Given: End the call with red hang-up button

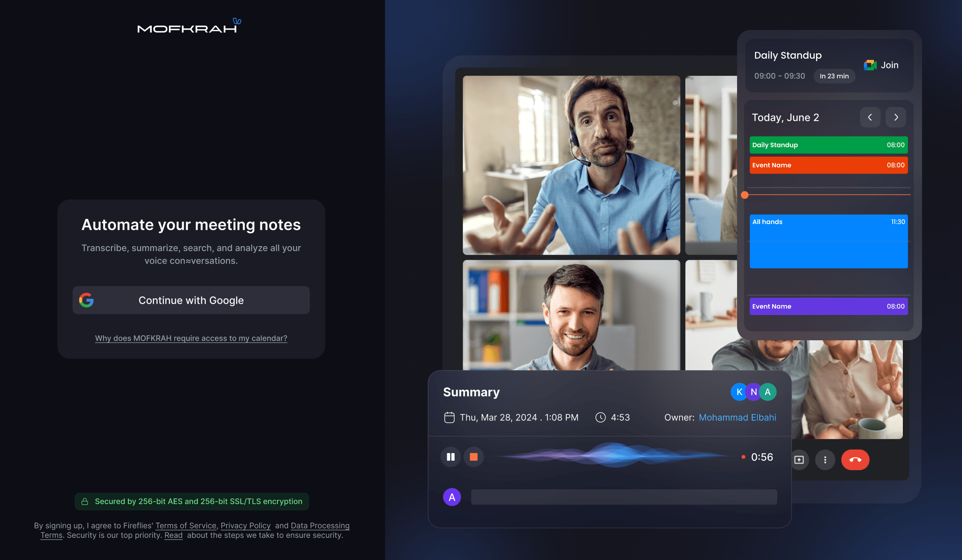Looking at the screenshot, I should pyautogui.click(x=855, y=460).
